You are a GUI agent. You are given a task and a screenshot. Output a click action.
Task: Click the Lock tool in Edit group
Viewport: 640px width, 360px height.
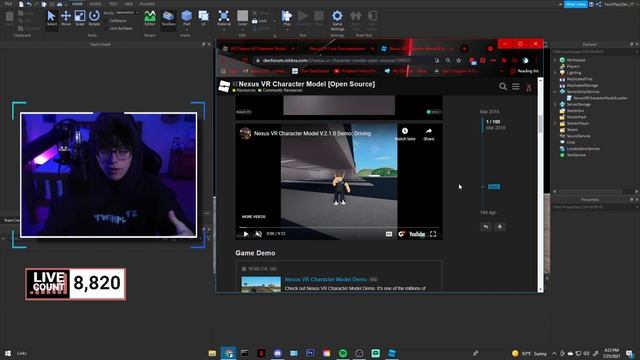pos(259,20)
